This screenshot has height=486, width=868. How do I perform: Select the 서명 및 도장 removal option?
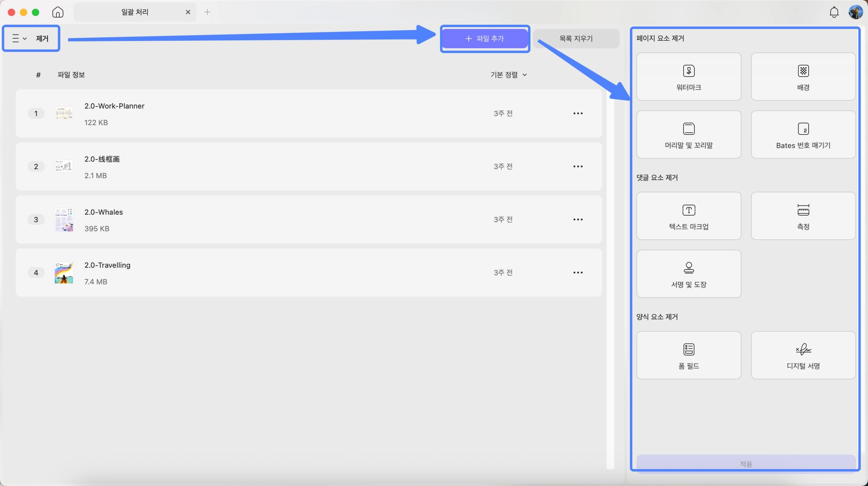pyautogui.click(x=689, y=274)
